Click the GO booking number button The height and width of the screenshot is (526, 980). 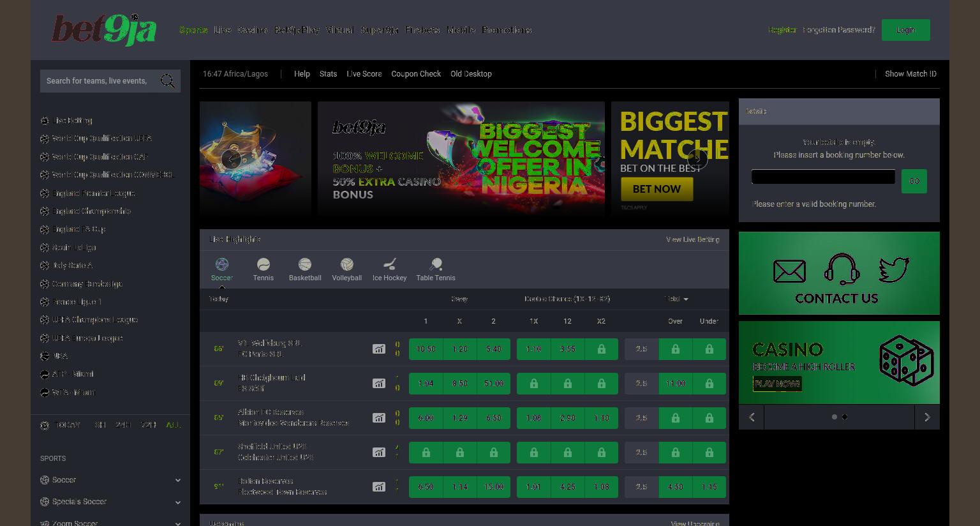914,181
